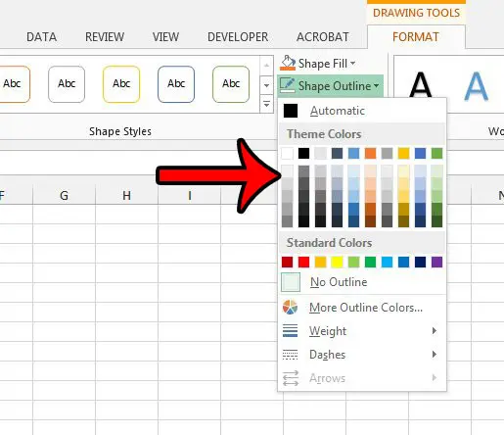
Task: Select the column H header
Action: click(x=126, y=196)
